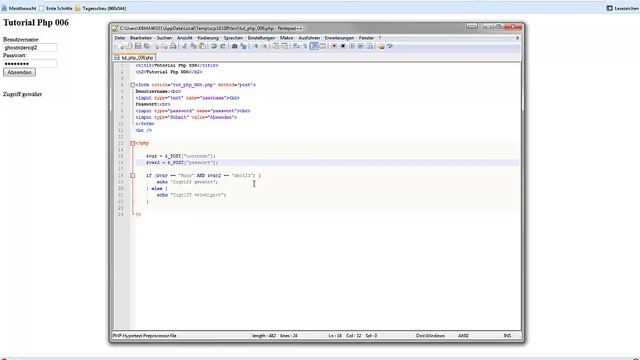Image resolution: width=640 pixels, height=360 pixels.
Task: Collapse the php block fold on line 13
Action: coord(132,143)
